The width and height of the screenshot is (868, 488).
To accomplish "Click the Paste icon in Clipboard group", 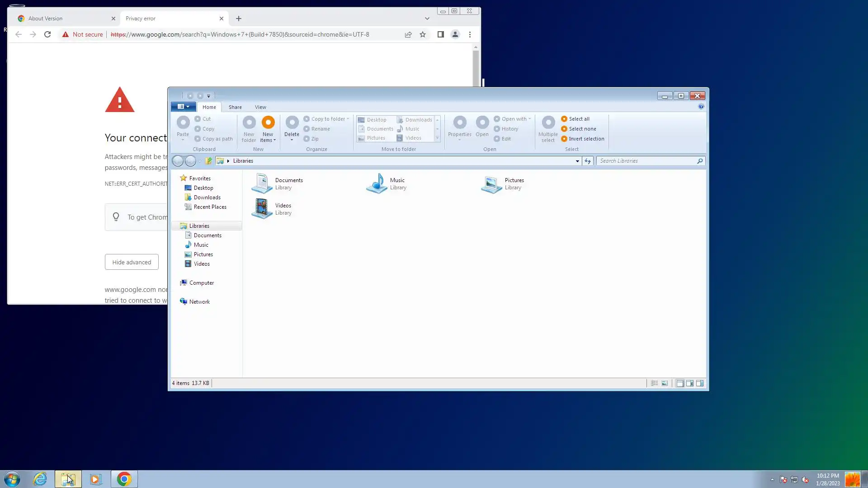I will tap(183, 122).
